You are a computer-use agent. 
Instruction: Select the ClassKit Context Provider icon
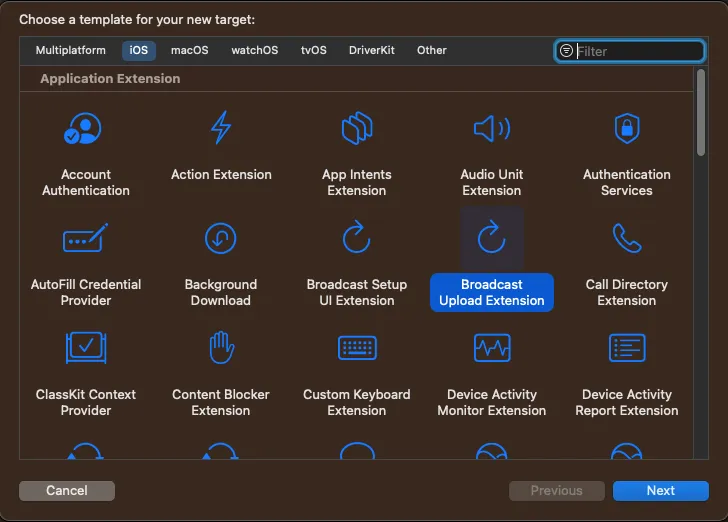[x=86, y=347]
